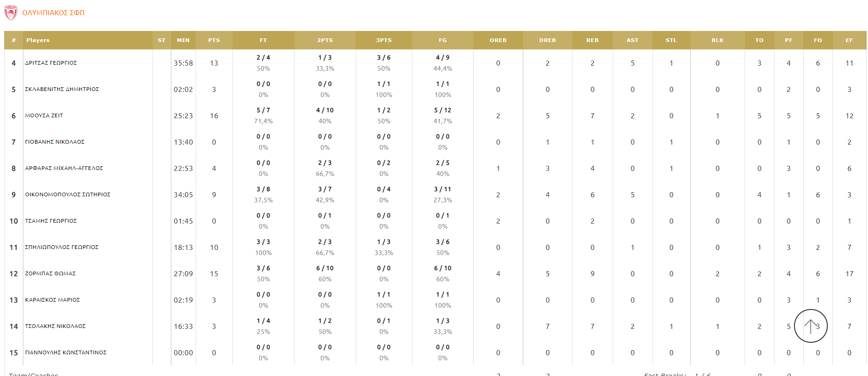Open the ΟΛΥΜΠΙΑΚΟΣ ΣΦΠ team link
Screen dimensions: 868x376
(53, 13)
